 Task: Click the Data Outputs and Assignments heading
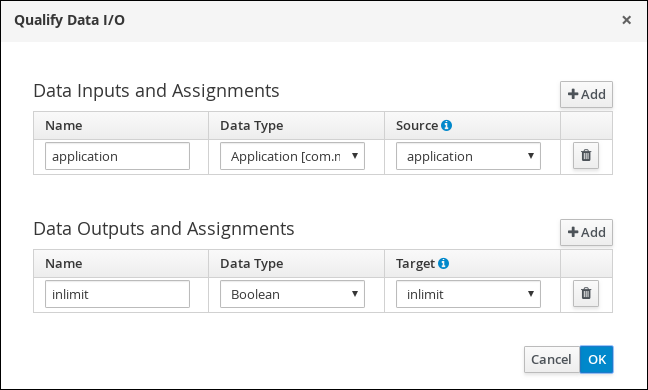tap(164, 229)
